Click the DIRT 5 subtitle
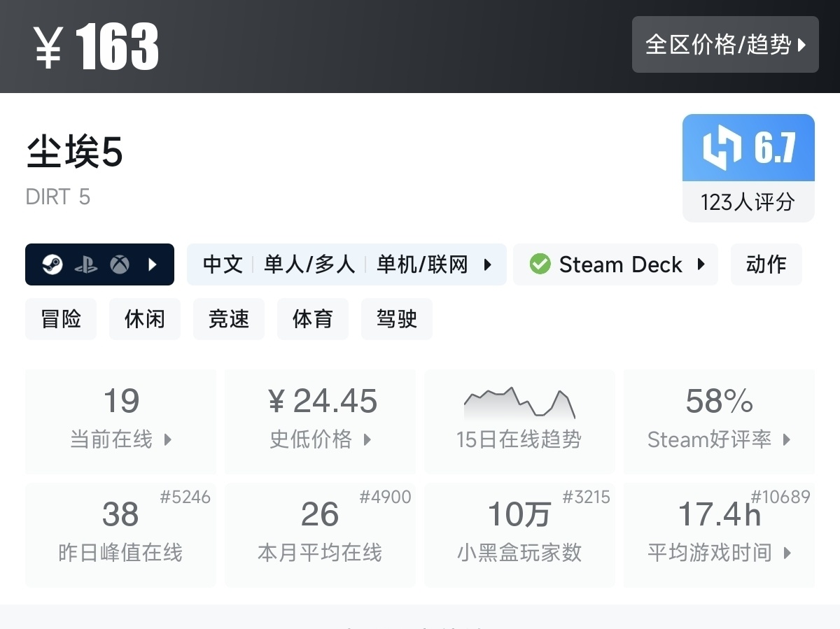Image resolution: width=840 pixels, height=629 pixels. [x=58, y=197]
